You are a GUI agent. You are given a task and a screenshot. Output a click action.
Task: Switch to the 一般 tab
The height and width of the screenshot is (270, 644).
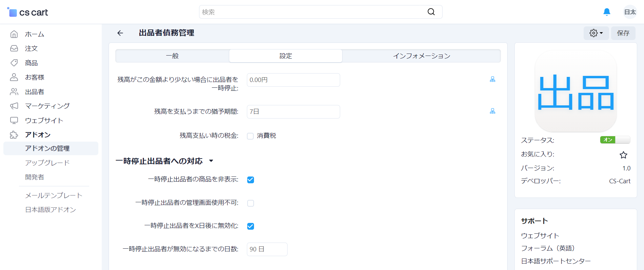coord(172,56)
